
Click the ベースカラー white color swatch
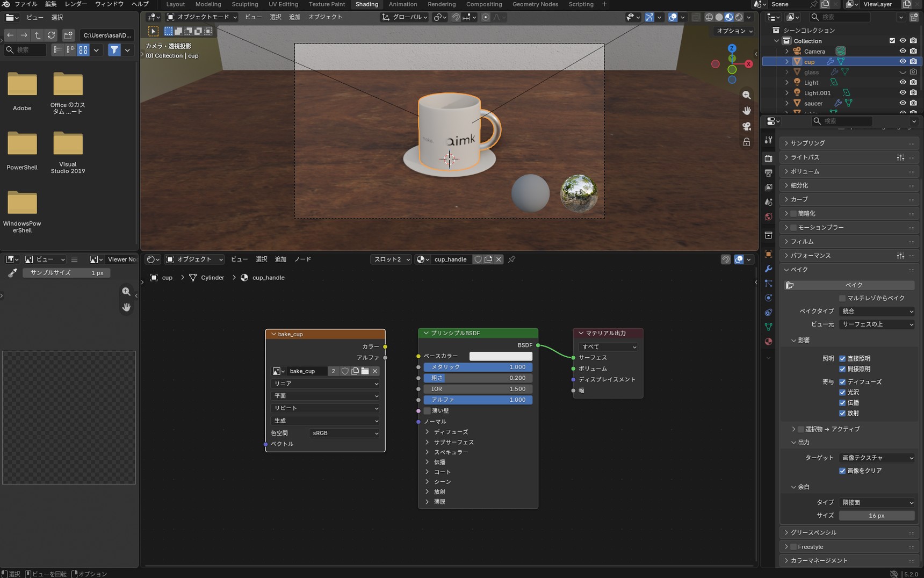[x=501, y=357]
